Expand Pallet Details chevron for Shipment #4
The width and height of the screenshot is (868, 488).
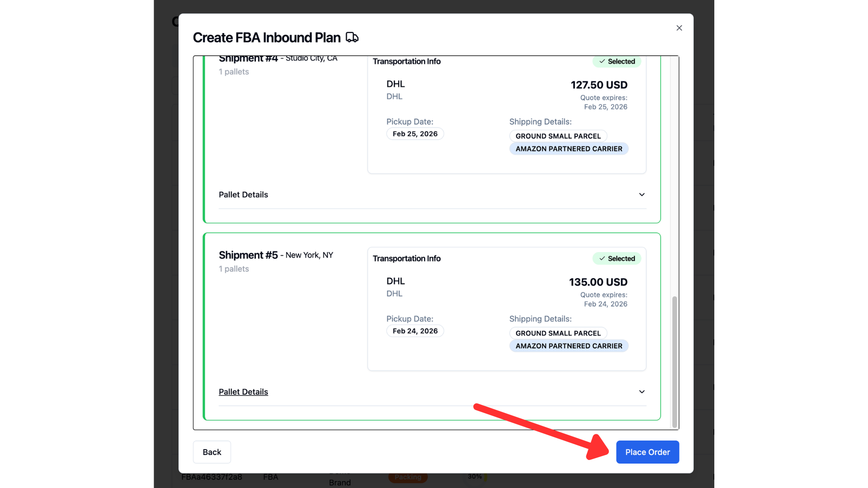(642, 195)
